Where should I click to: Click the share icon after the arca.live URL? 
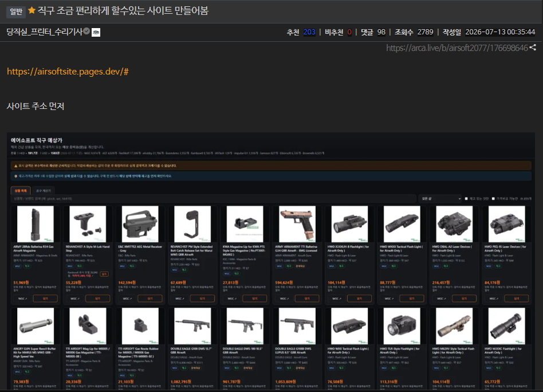(533, 48)
